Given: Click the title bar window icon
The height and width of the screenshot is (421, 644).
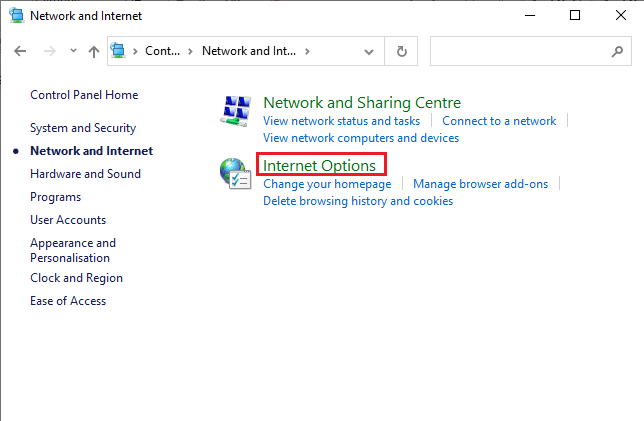Looking at the screenshot, I should pos(17,16).
